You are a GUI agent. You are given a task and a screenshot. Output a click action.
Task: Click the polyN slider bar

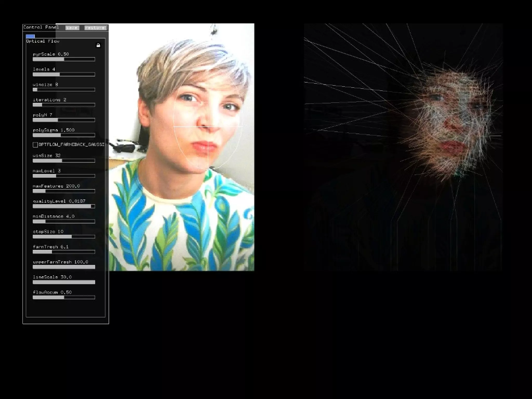(64, 120)
